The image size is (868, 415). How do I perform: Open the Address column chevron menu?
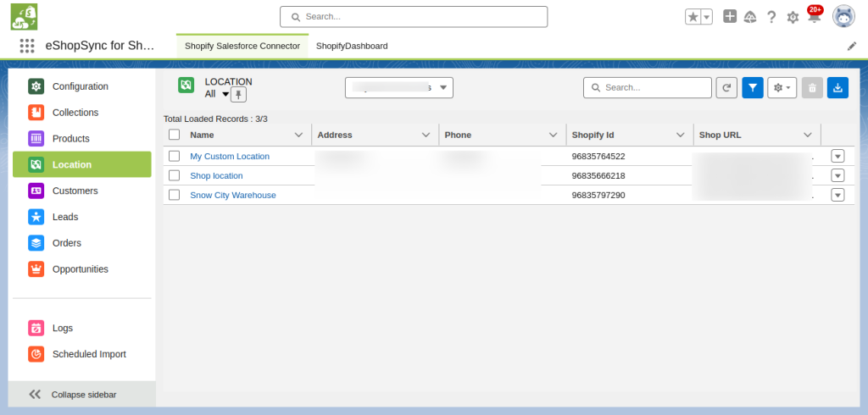pos(426,135)
